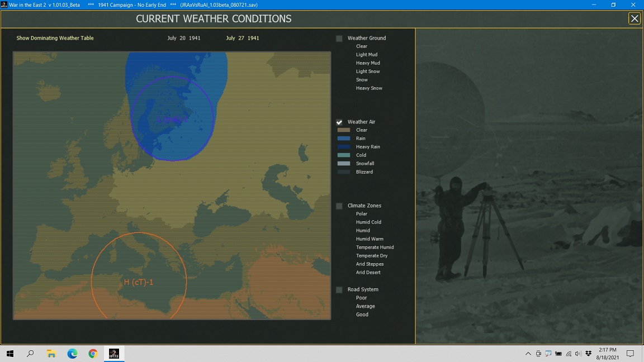
Task: Open the network status tray icon
Action: pos(569,354)
